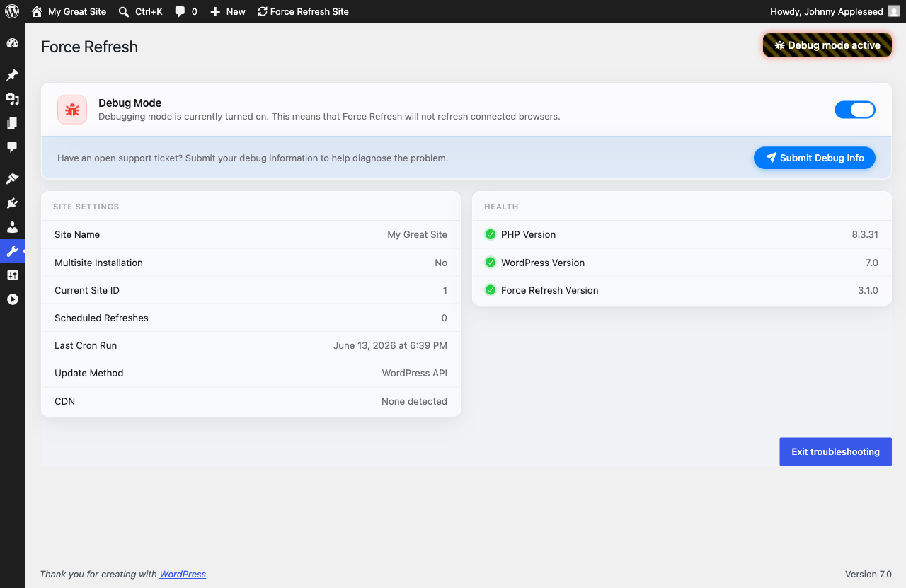Click the refresh arrows icon in admin bar
The width and height of the screenshot is (906, 588).
click(263, 11)
